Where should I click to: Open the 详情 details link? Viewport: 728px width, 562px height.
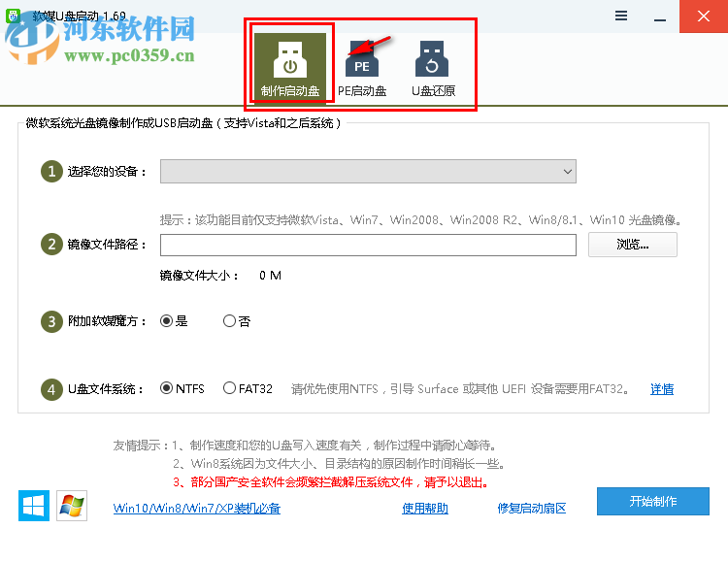(662, 389)
